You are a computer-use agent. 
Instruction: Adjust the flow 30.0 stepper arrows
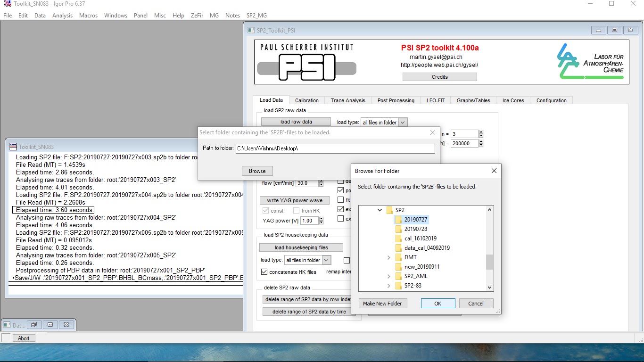tap(322, 183)
